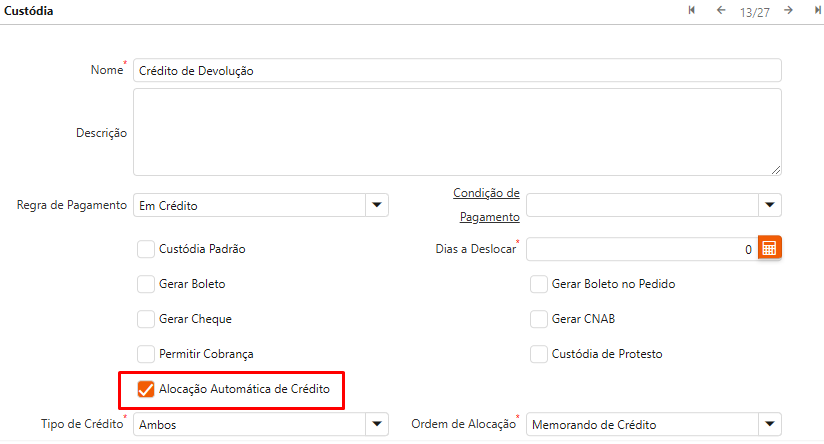
Task: Go to the next record
Action: [x=788, y=10]
